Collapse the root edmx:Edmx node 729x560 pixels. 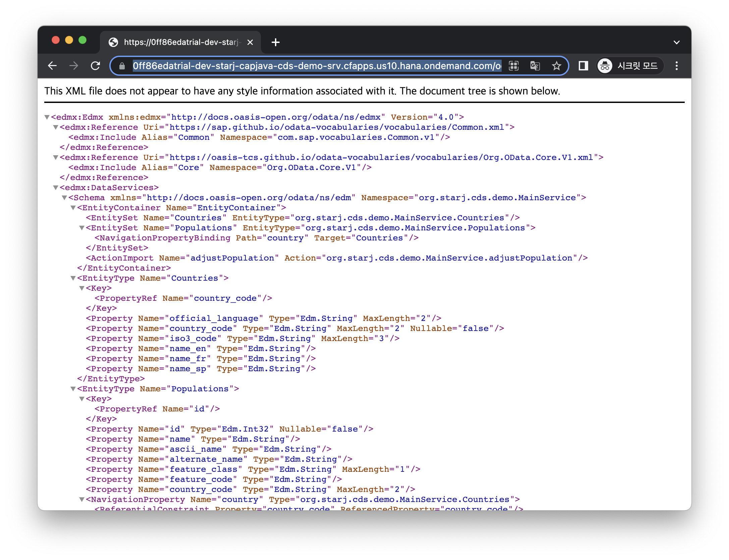47,117
